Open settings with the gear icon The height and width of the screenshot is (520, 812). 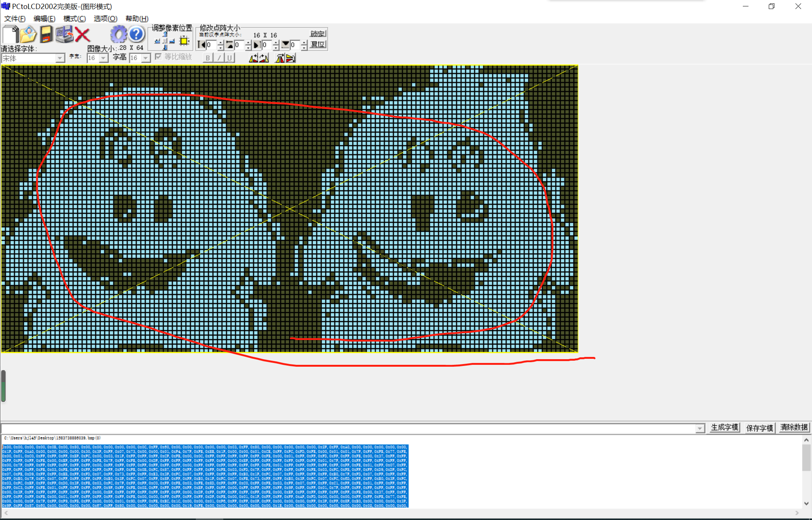(119, 35)
